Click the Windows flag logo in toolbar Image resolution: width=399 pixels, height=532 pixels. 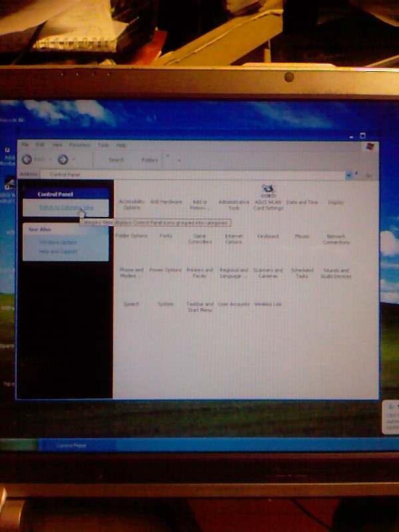(x=370, y=146)
